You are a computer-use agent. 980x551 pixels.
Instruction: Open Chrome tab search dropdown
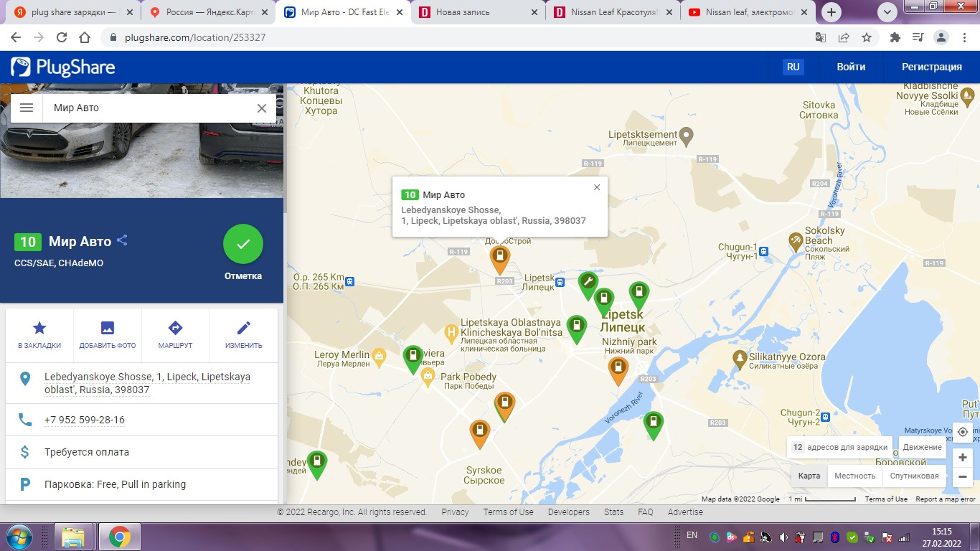[887, 11]
